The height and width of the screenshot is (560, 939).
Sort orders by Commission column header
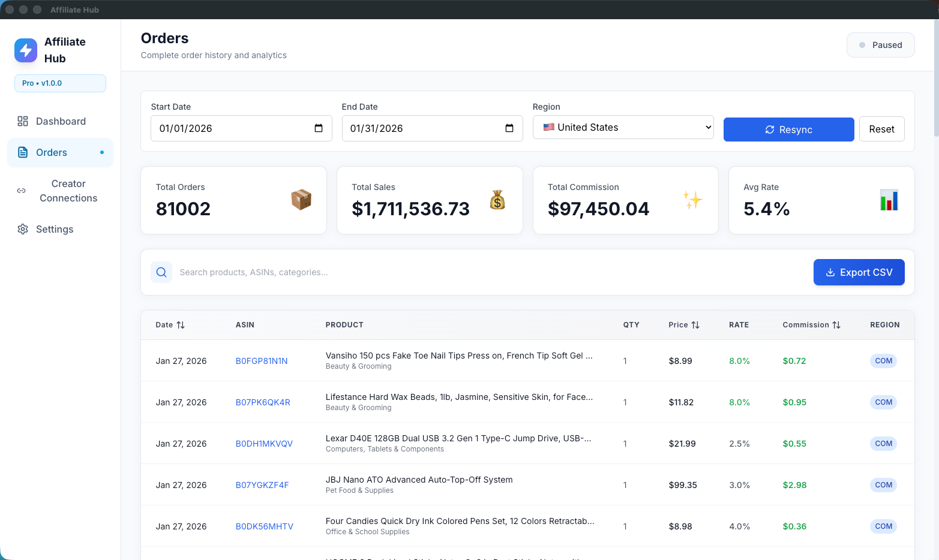[811, 325]
